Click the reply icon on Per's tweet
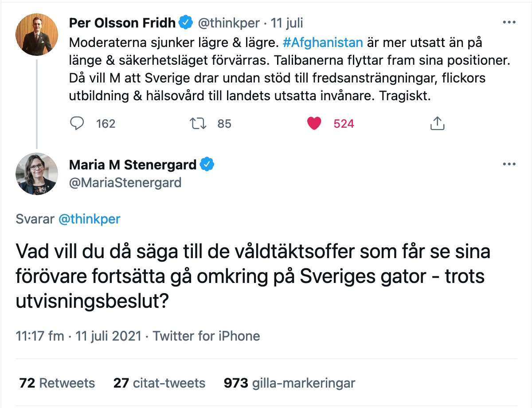 77,123
